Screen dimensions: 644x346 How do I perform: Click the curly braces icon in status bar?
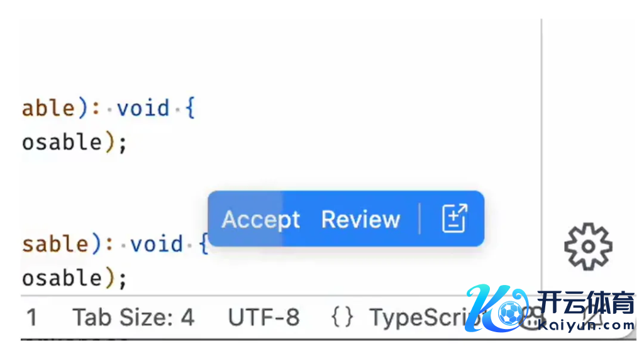tap(342, 318)
